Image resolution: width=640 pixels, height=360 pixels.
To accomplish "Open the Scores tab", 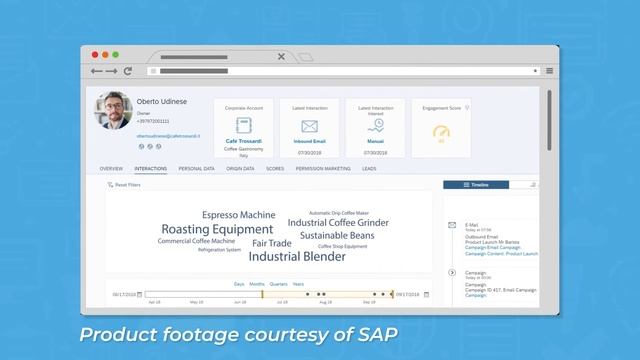I will pos(275,169).
